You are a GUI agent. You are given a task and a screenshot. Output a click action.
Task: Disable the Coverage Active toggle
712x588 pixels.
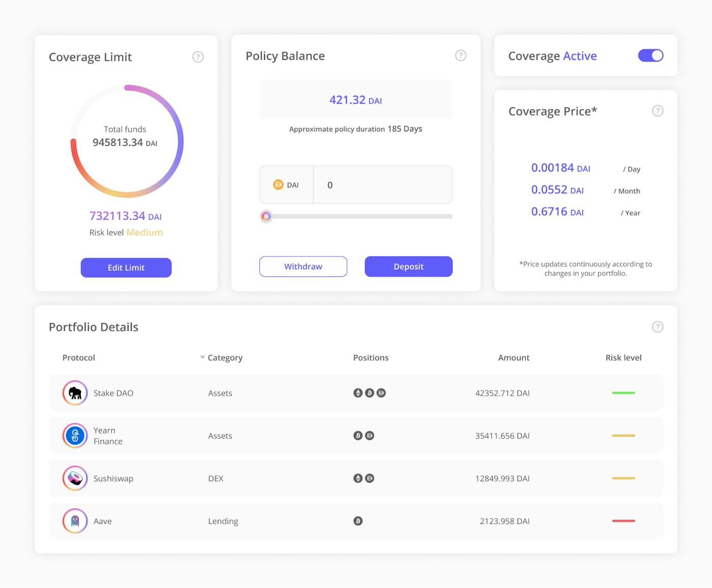[x=650, y=55]
